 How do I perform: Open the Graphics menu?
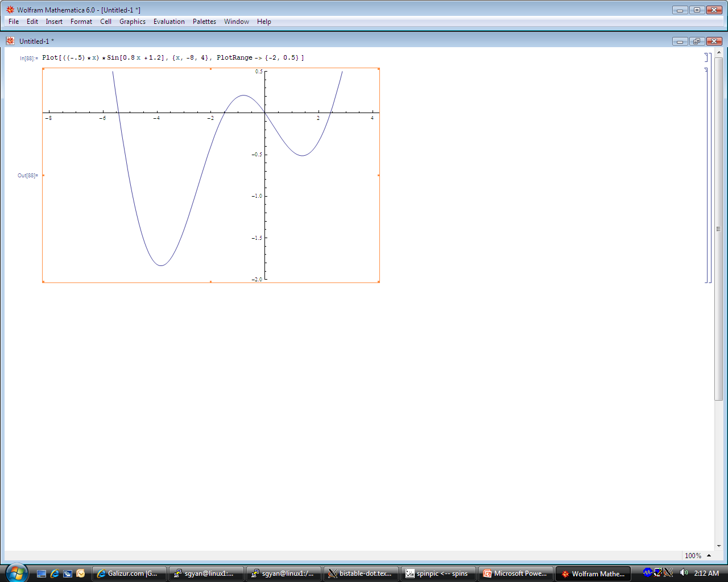pos(132,22)
